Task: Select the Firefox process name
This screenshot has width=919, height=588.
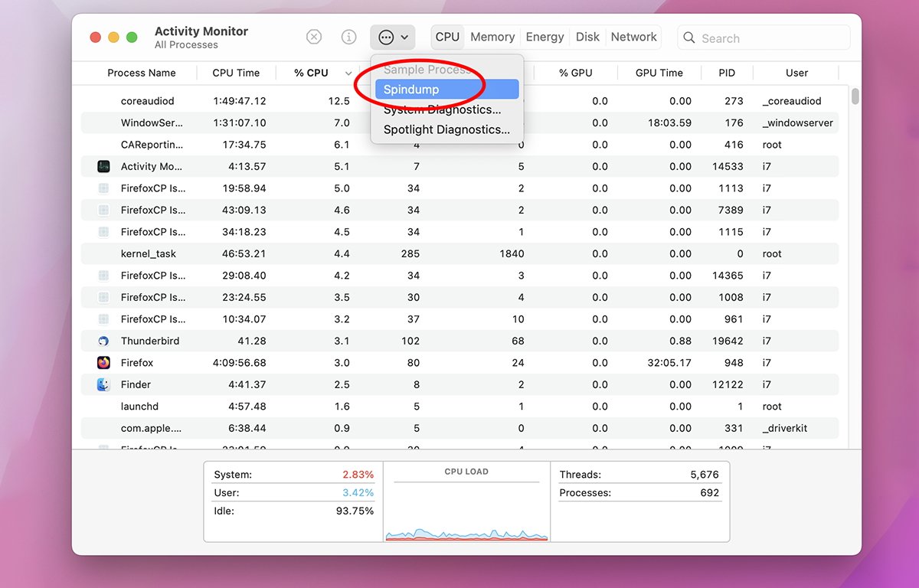Action: (137, 363)
